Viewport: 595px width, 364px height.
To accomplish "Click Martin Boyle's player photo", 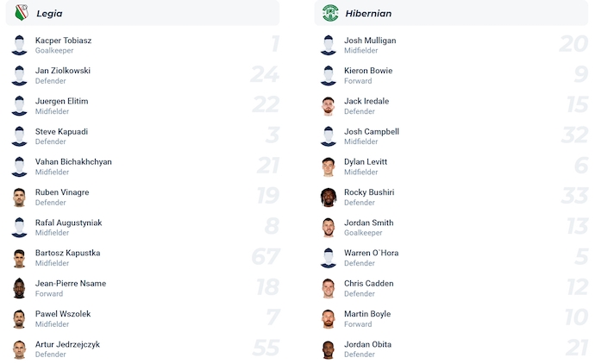I will point(329,319).
